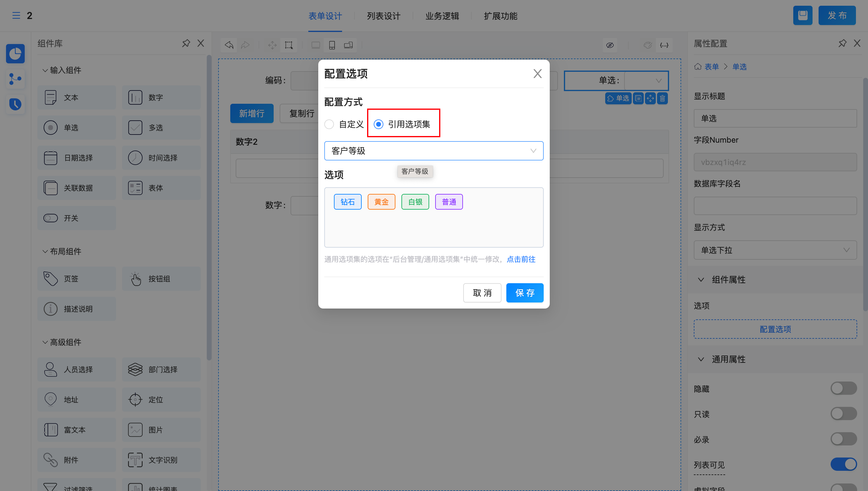Follow the 点击前往 link

coord(521,259)
